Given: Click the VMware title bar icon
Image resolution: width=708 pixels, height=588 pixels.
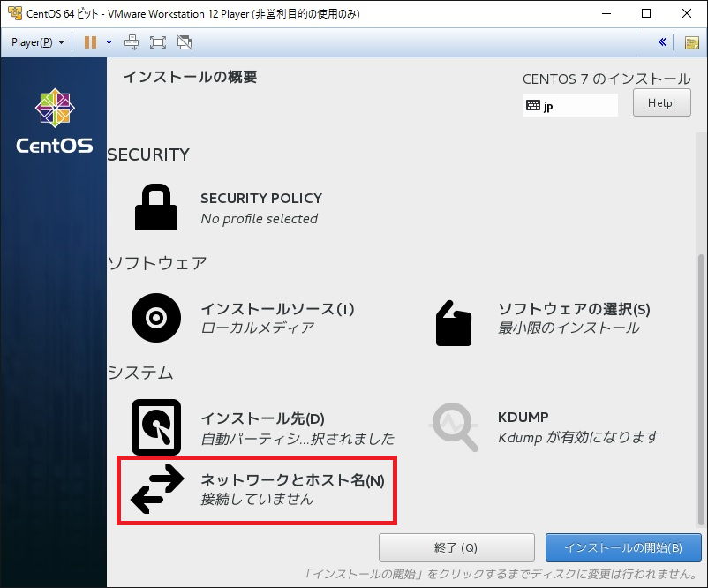Looking at the screenshot, I should (14, 13).
